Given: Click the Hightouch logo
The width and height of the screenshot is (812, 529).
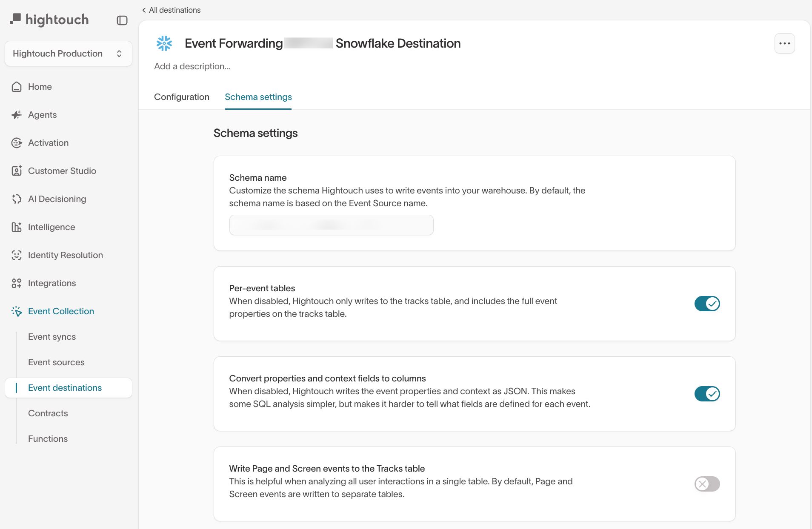Looking at the screenshot, I should coord(49,20).
